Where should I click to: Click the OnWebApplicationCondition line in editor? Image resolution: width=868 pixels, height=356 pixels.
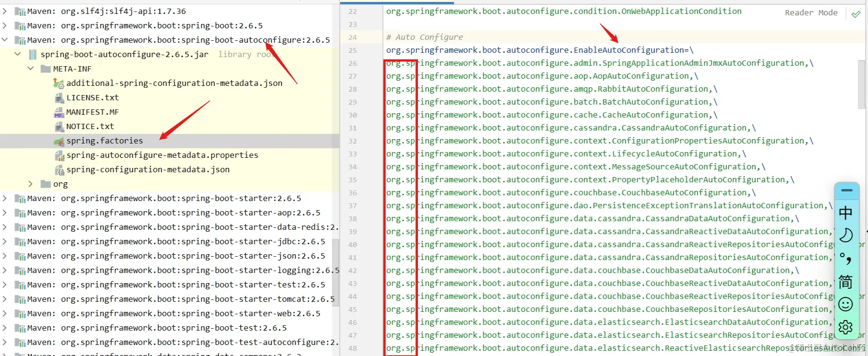564,11
